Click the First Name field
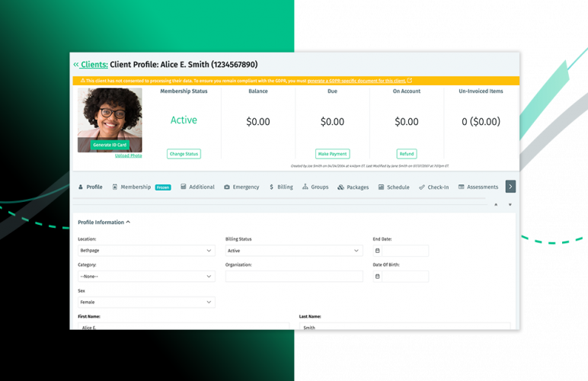588x381 pixels. [184, 326]
